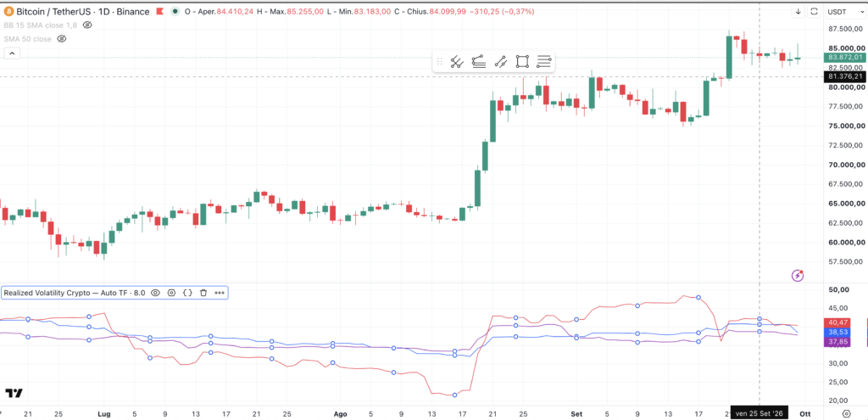Click the green market status dot
Image resolution: width=868 pixels, height=420 pixels.
[175, 11]
